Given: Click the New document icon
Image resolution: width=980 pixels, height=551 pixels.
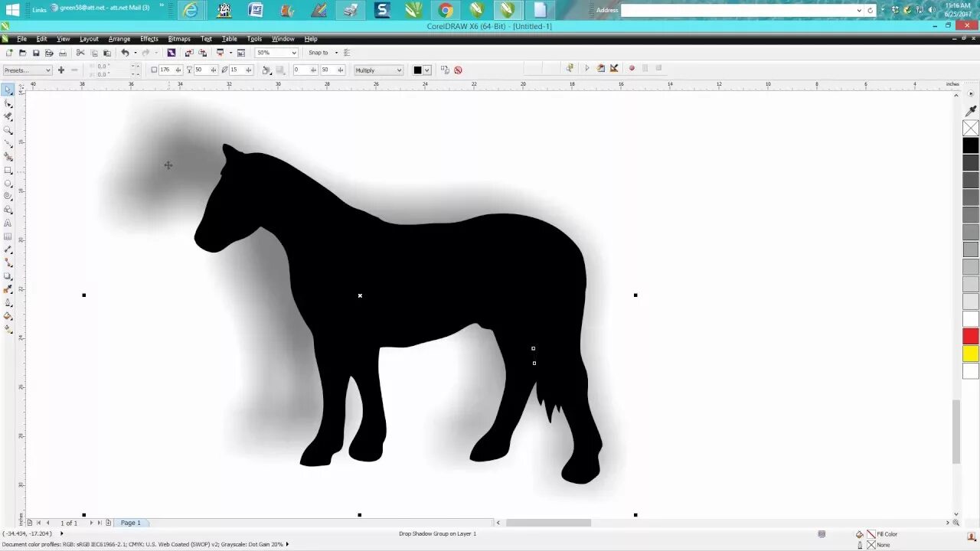Looking at the screenshot, I should tap(8, 53).
